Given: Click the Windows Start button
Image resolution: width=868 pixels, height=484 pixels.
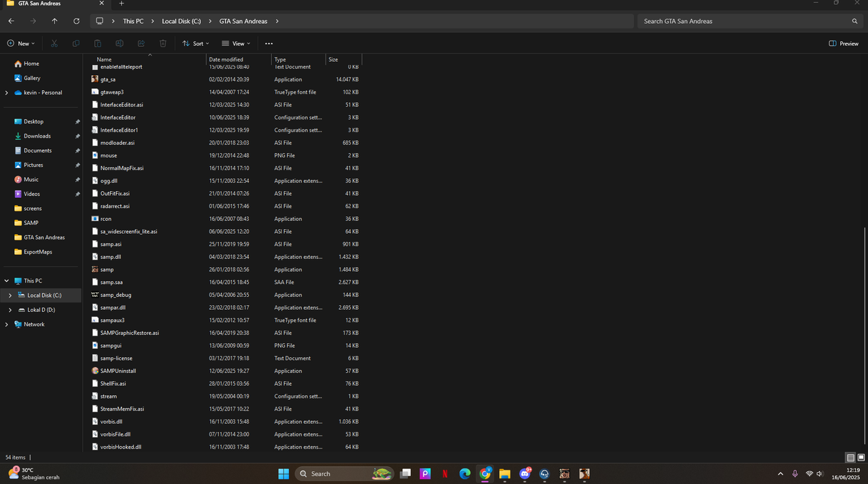Looking at the screenshot, I should pos(283,474).
